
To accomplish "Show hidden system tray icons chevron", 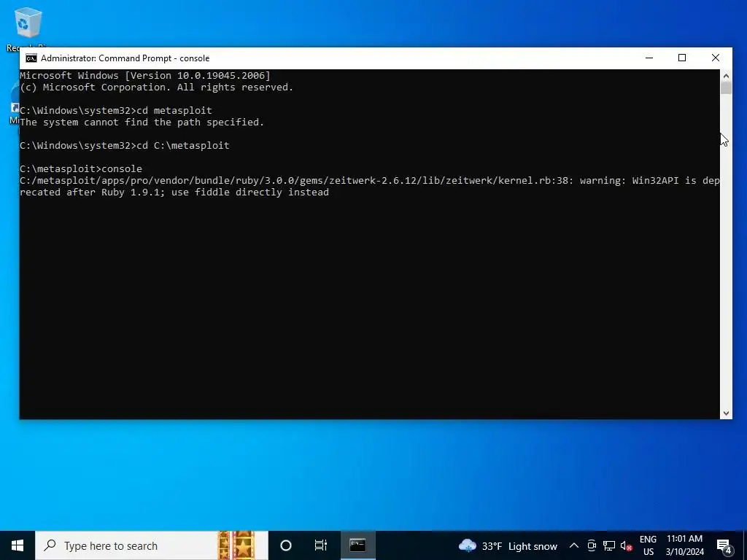I will tap(573, 545).
